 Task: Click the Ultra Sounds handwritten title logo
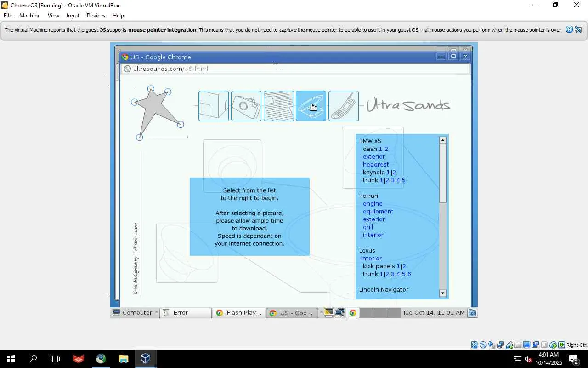click(408, 105)
